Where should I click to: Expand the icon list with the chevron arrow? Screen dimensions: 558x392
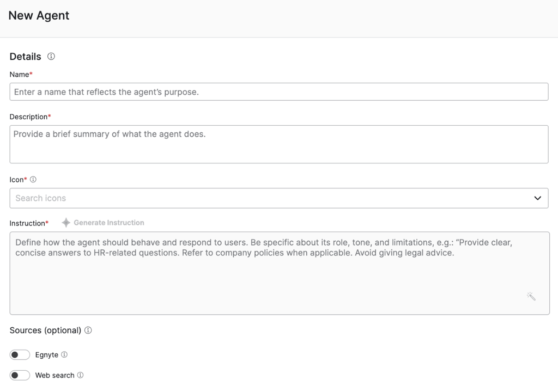(537, 198)
